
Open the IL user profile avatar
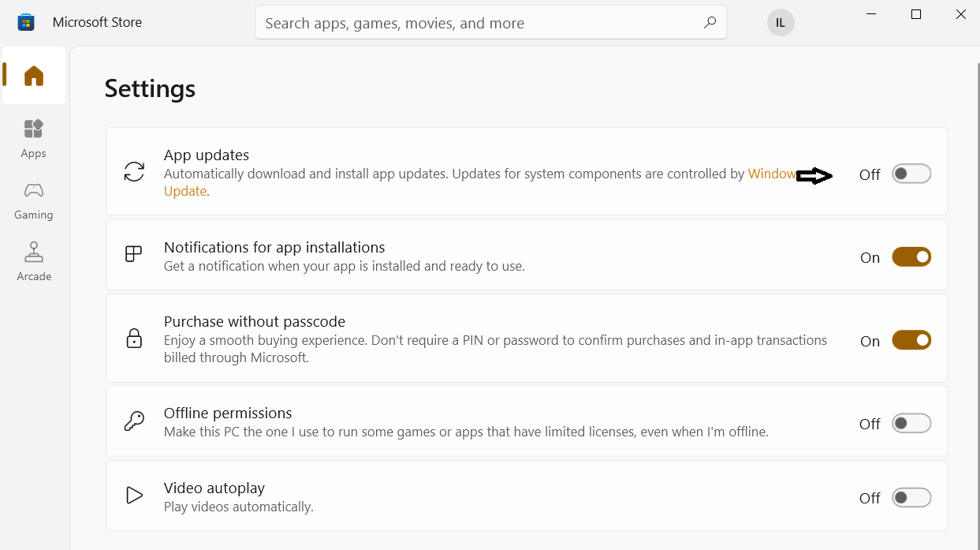[780, 23]
